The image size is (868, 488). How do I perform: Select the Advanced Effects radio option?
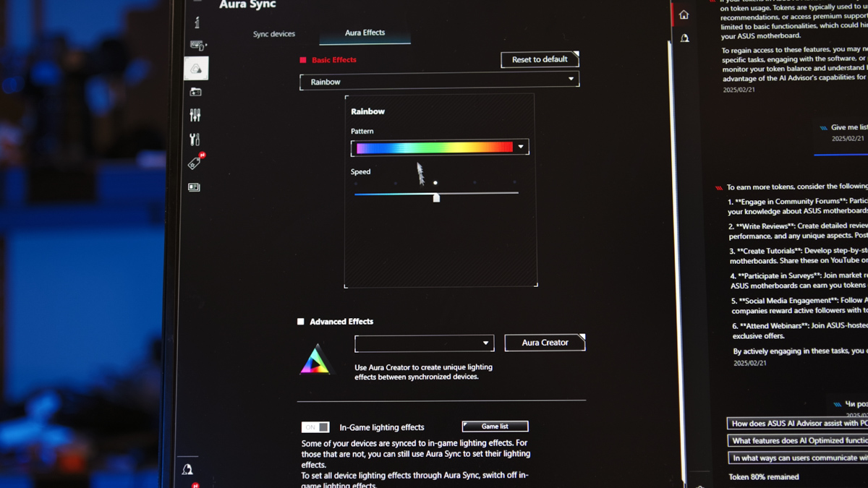(301, 322)
